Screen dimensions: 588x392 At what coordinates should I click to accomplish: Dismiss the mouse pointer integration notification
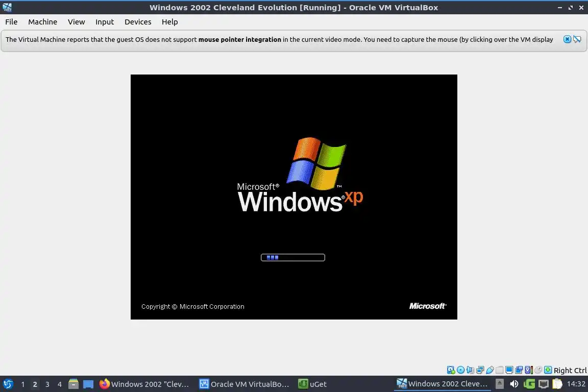[x=568, y=39]
